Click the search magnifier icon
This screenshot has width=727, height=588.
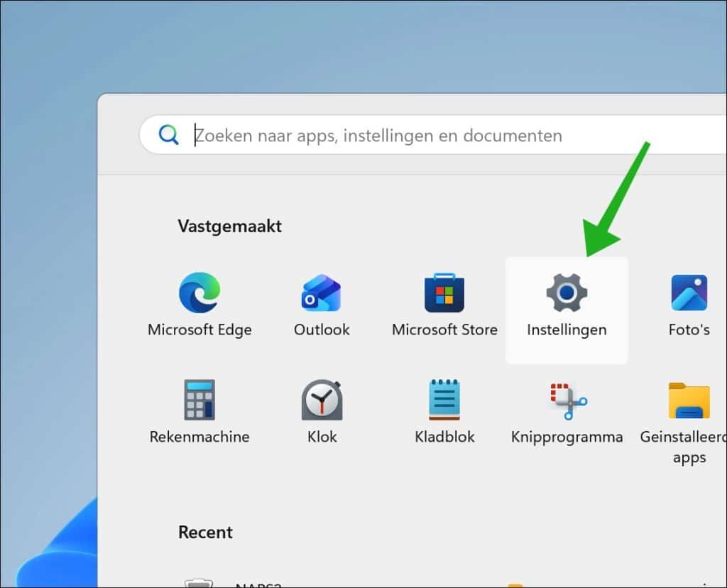pyautogui.click(x=168, y=135)
